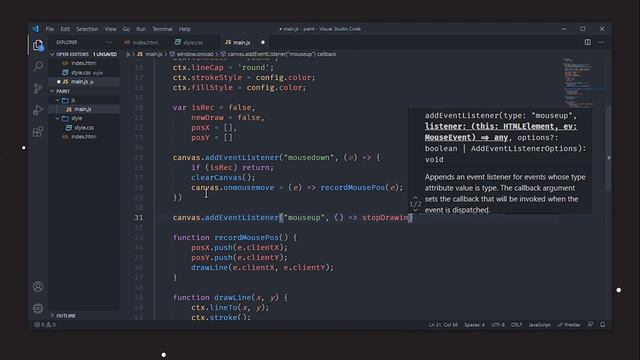The image size is (640, 360).
Task: Open the Accounts menu icon
Action: 38,287
